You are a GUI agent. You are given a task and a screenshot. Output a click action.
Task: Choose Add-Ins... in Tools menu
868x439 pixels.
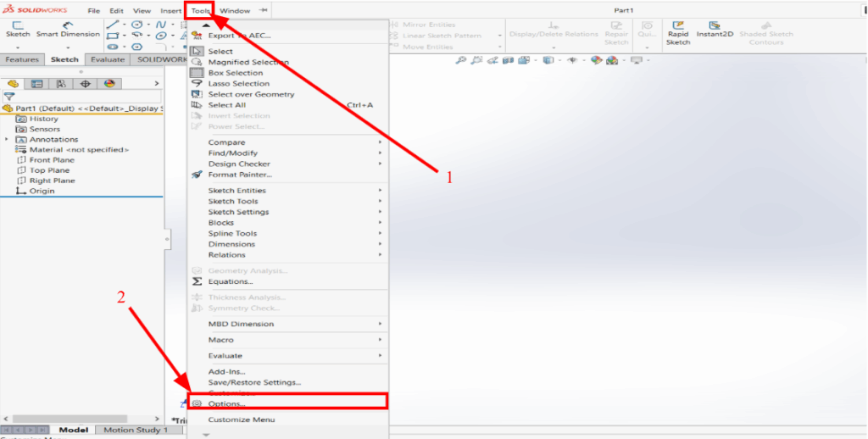point(288,372)
